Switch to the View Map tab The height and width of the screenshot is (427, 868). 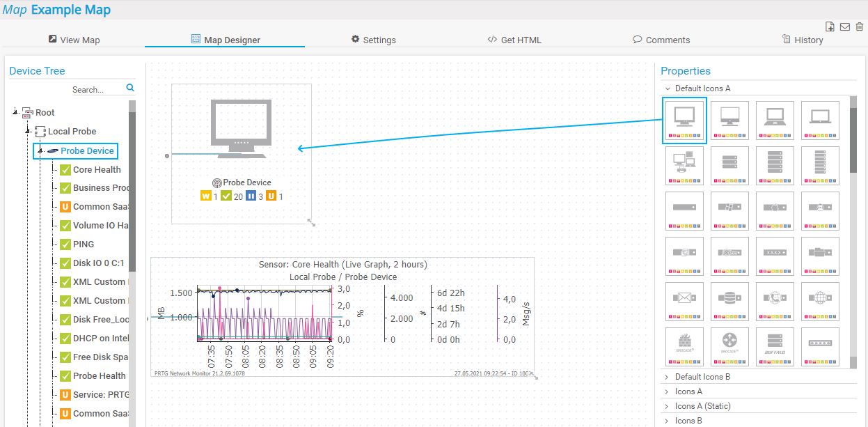[x=74, y=40]
